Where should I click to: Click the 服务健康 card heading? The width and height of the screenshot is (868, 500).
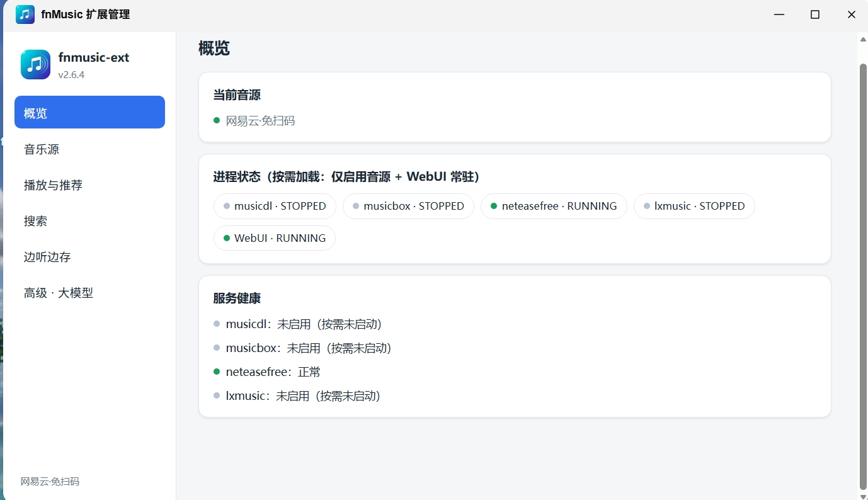237,298
